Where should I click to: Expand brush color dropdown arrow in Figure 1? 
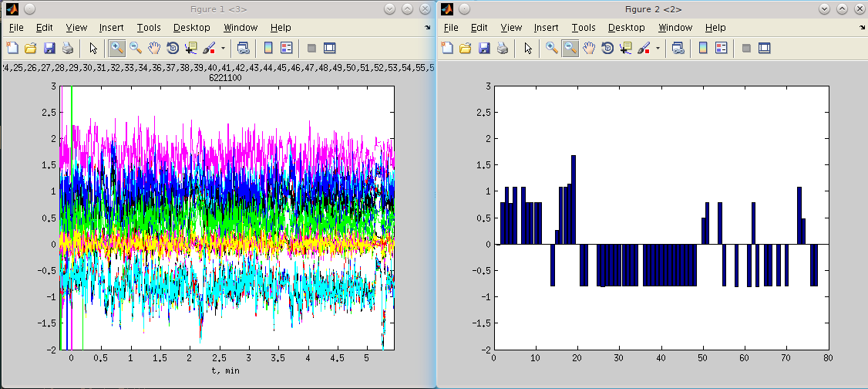point(223,48)
